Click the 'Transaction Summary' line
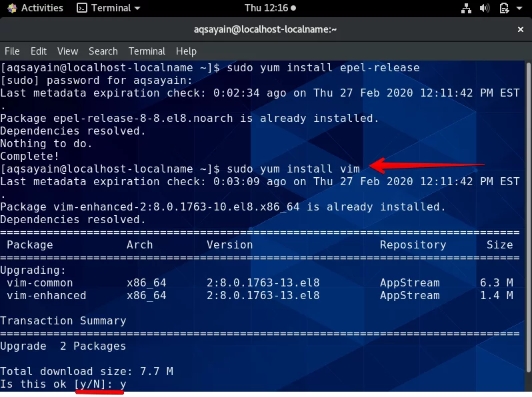Screen dimensions: 532x397 pos(63,320)
